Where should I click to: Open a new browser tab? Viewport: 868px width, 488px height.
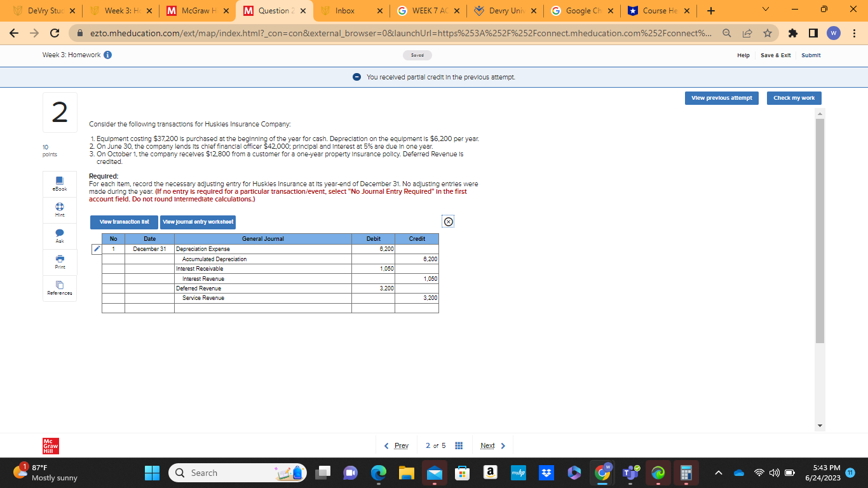710,11
